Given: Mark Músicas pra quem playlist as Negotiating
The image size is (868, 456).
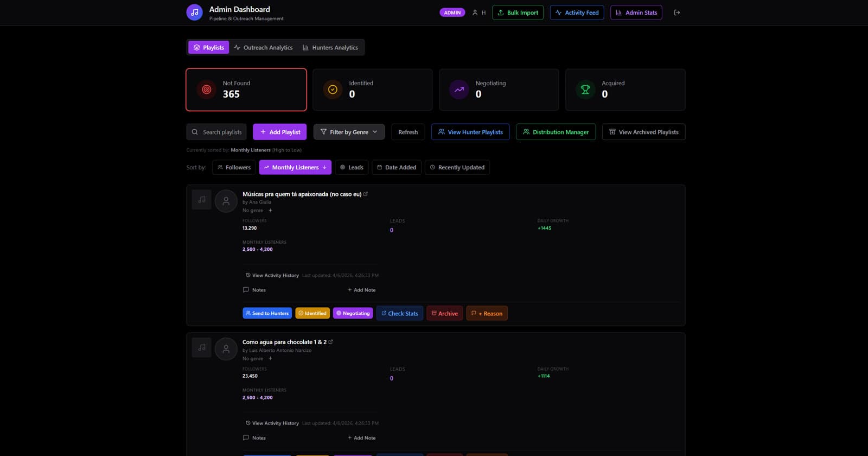Looking at the screenshot, I should coord(353,313).
